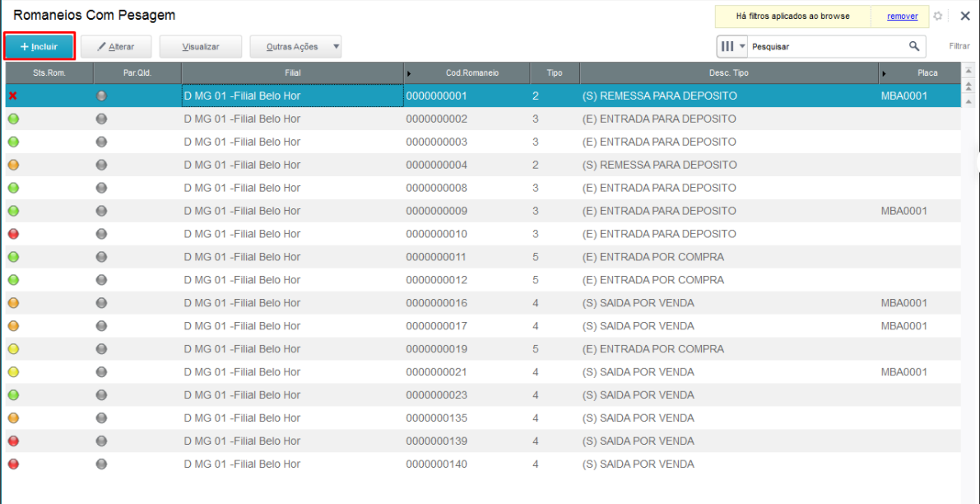
Task: Select romaneio code 0000000135
Action: [436, 418]
